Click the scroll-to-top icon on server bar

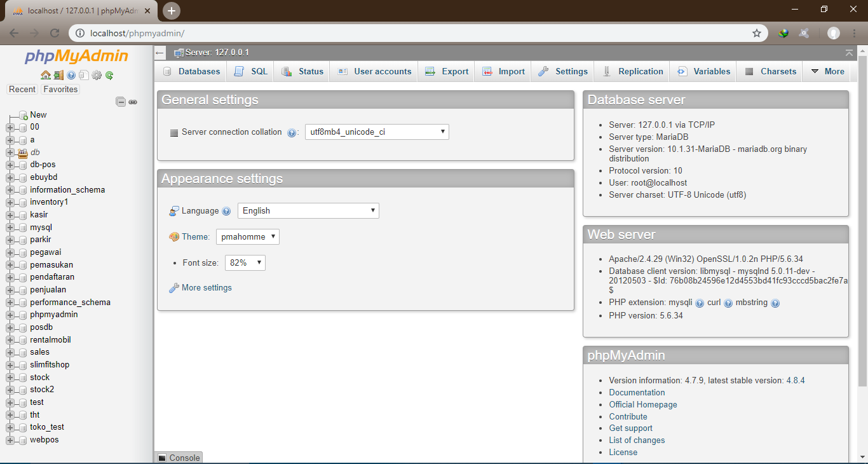(850, 53)
